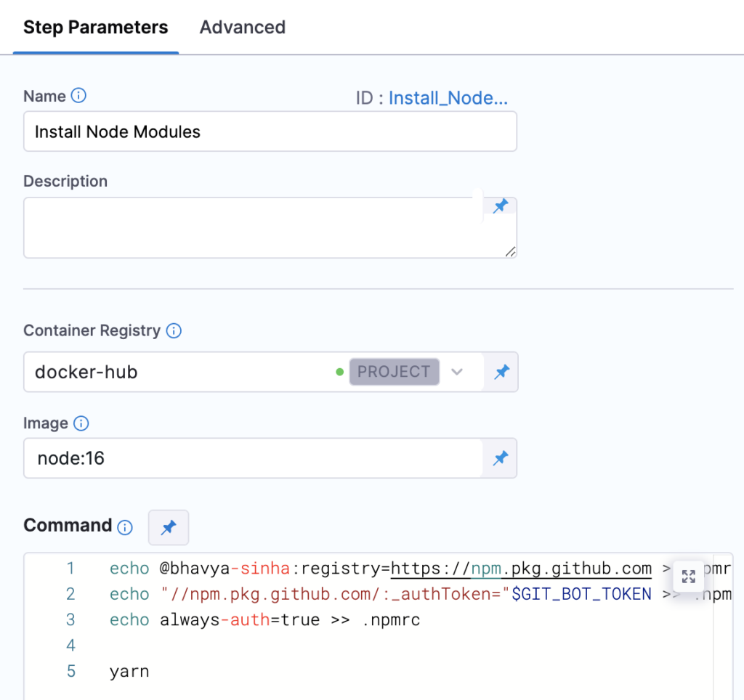The image size is (744, 700).
Task: Click the pin icon beside docker-hub registry
Action: click(501, 373)
